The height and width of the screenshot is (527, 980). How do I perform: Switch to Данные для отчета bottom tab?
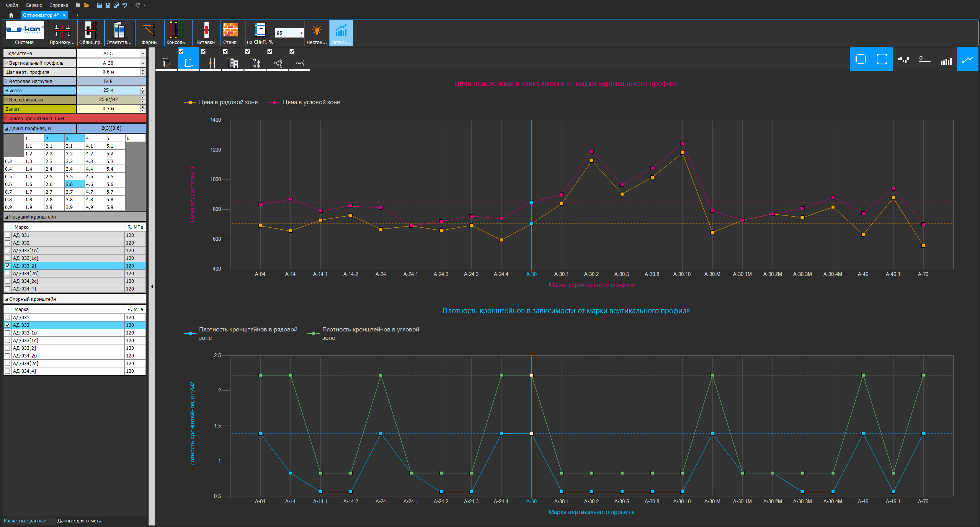[x=79, y=521]
